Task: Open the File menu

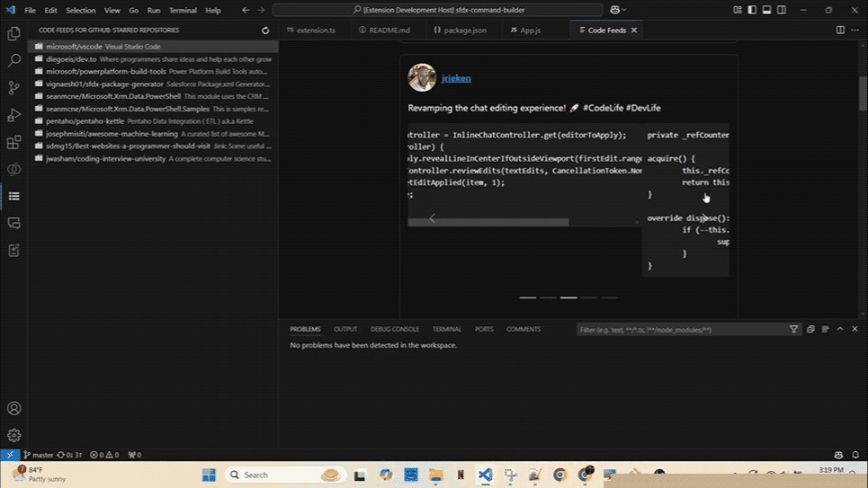Action: (30, 10)
